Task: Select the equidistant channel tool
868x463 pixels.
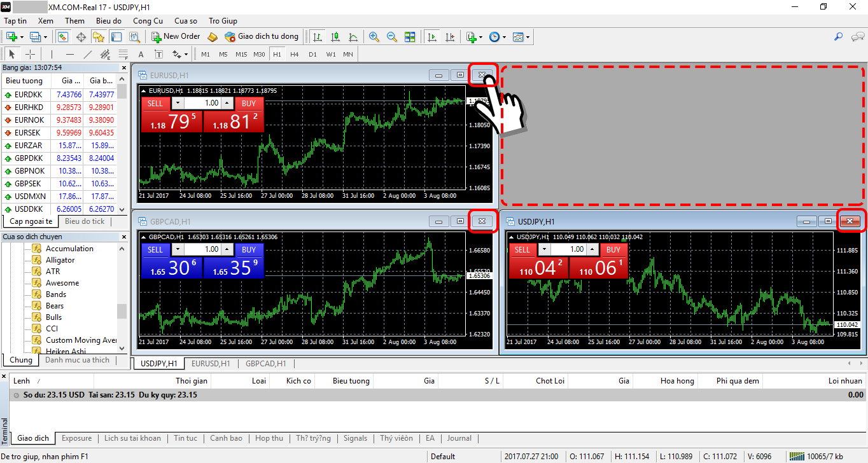Action: (106, 54)
